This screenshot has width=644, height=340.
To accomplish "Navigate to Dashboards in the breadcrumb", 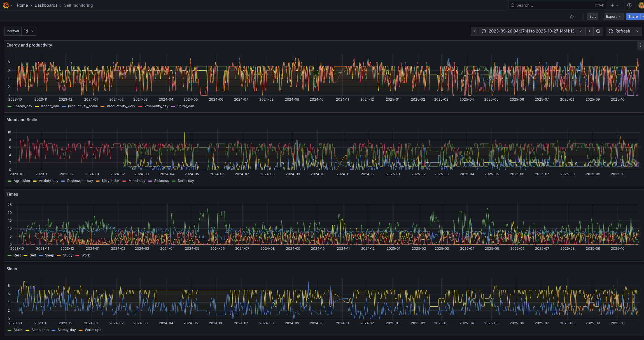I will pyautogui.click(x=46, y=5).
